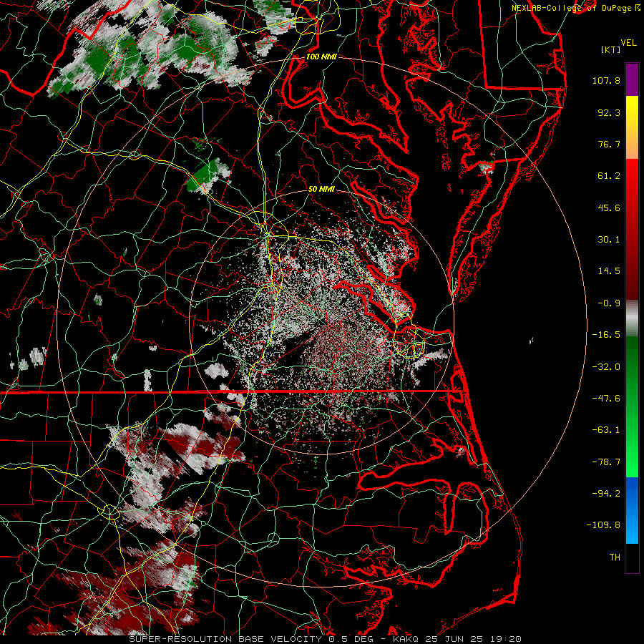This screenshot has width=644, height=644.
Task: Click the '100 NMI' range ring label
Action: point(321,57)
